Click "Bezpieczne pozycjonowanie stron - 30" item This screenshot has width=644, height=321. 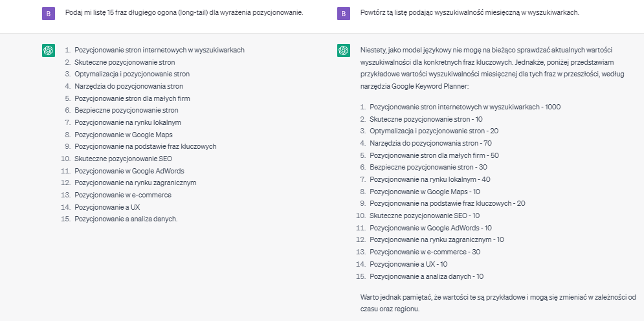428,168
